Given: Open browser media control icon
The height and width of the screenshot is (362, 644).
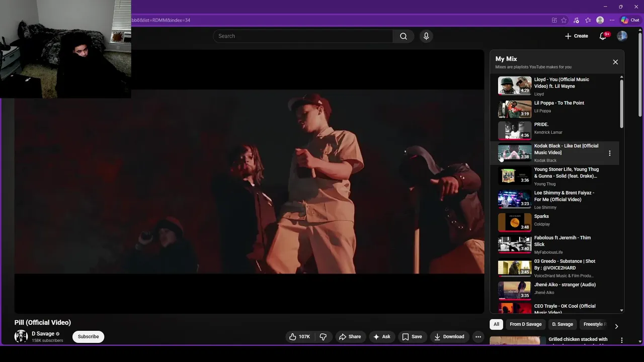Looking at the screenshot, I should (576, 20).
